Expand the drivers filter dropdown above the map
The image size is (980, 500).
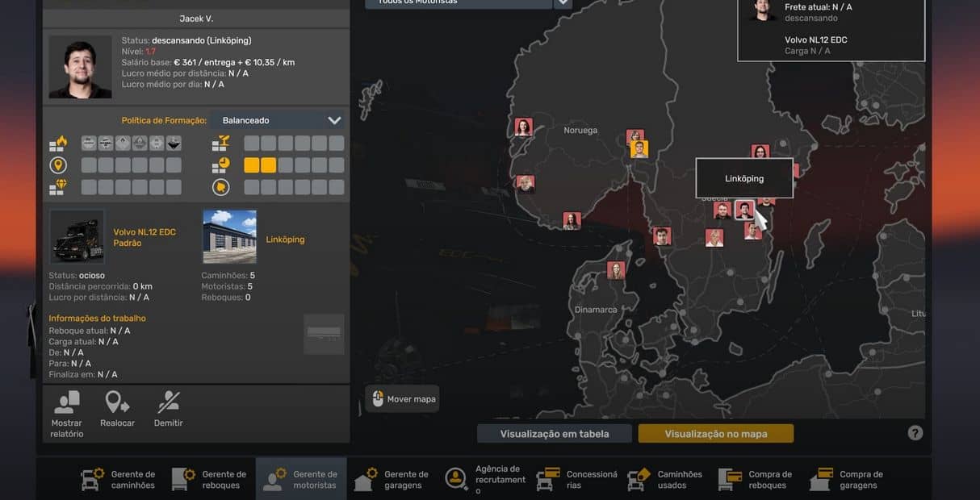click(x=562, y=2)
